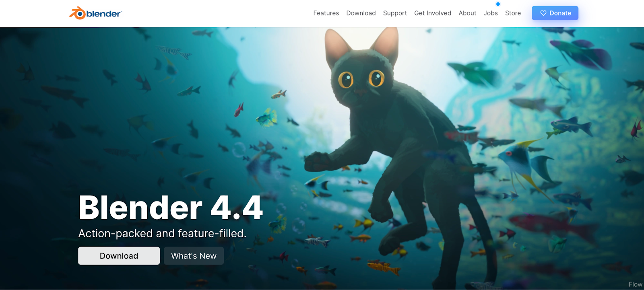Screen dimensions: 644x290
Task: Open the Jobs navigation link
Action: point(491,13)
